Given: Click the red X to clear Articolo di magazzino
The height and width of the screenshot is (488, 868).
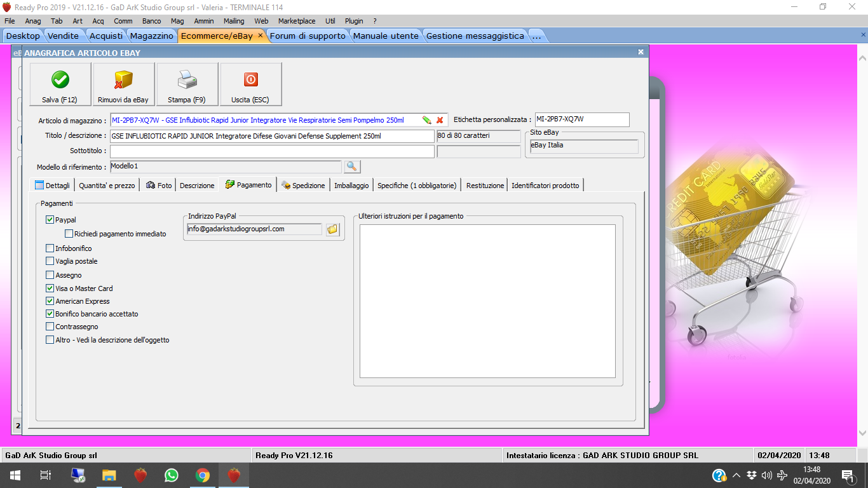Looking at the screenshot, I should 440,120.
